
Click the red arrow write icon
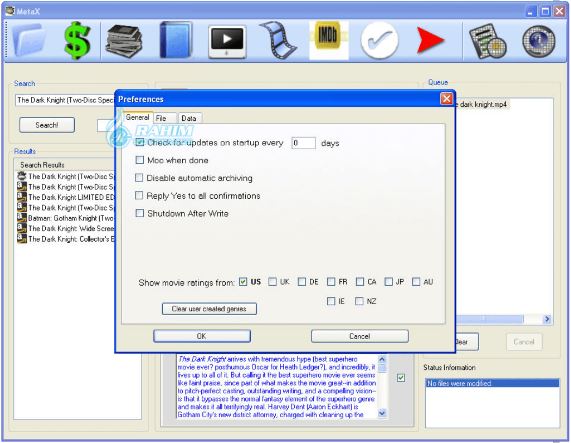pos(430,40)
